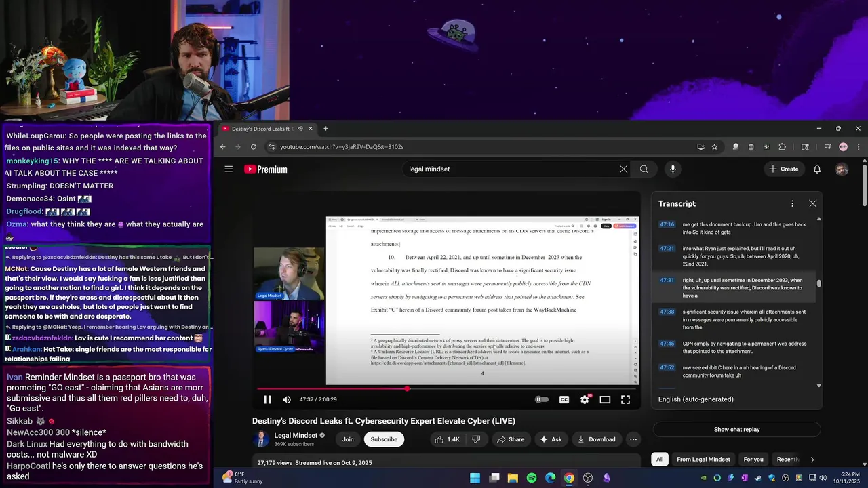
Task: Open the taskbar volume control
Action: coord(823,478)
